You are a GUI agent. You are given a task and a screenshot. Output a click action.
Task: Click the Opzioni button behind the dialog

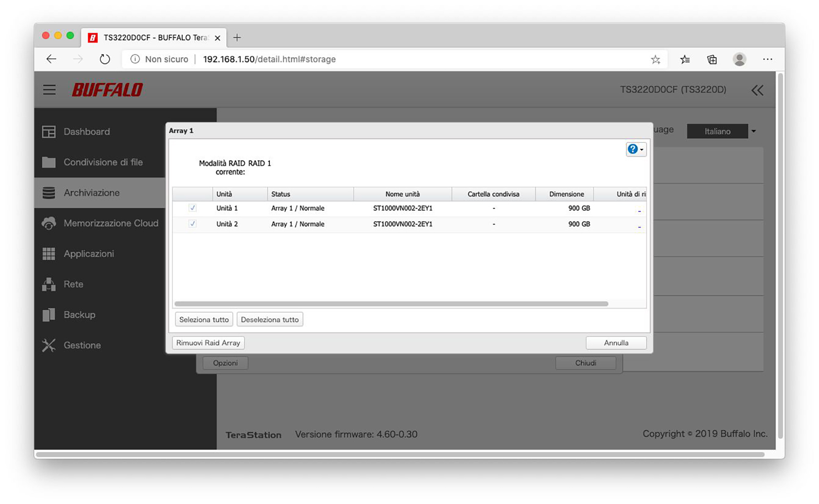tap(225, 363)
